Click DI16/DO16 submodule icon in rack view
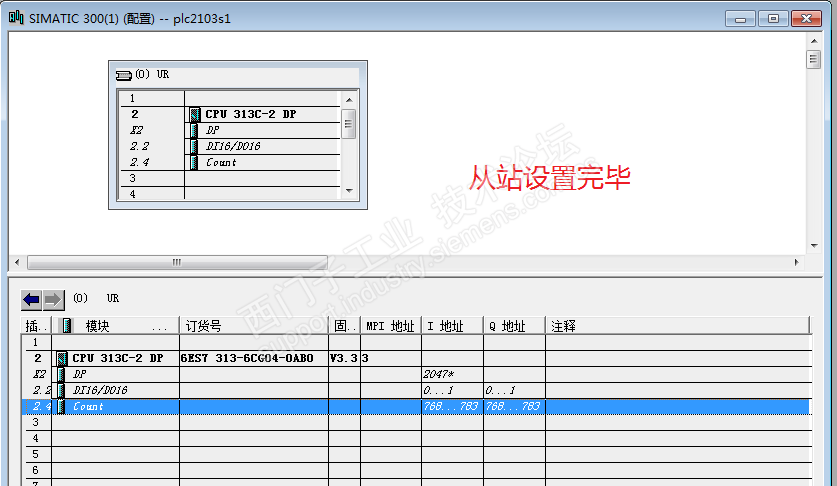The image size is (837, 486). [x=194, y=146]
